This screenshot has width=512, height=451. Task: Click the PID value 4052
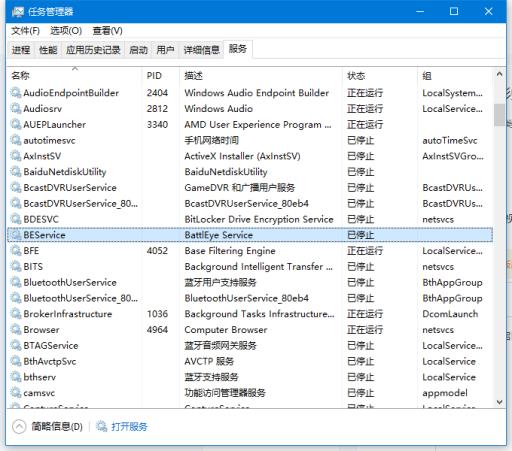point(157,251)
